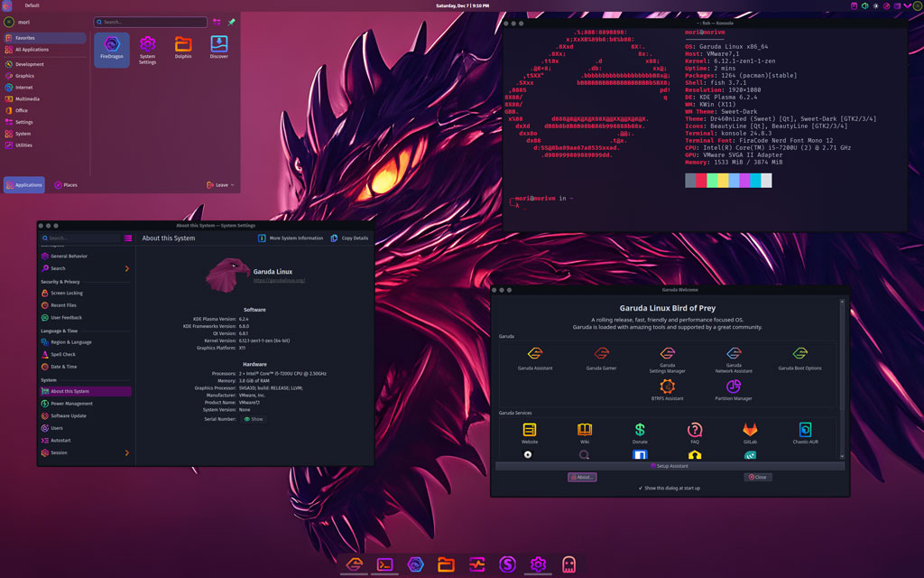Launch FireDragon from the Favorites grid
Screen dimensions: 924x578
coord(112,47)
